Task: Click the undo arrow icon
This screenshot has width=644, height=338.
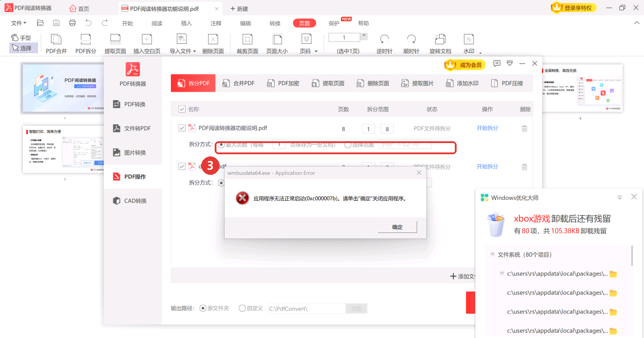Action: 89,23
